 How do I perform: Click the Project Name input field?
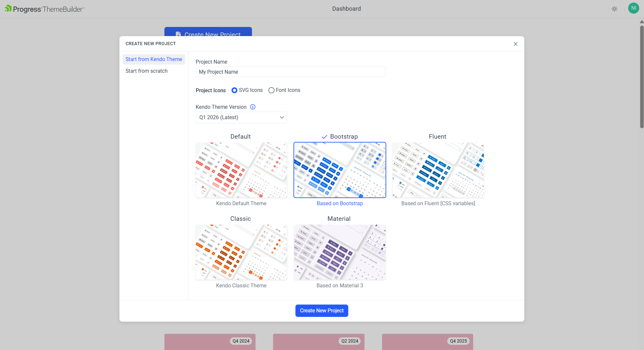(290, 72)
